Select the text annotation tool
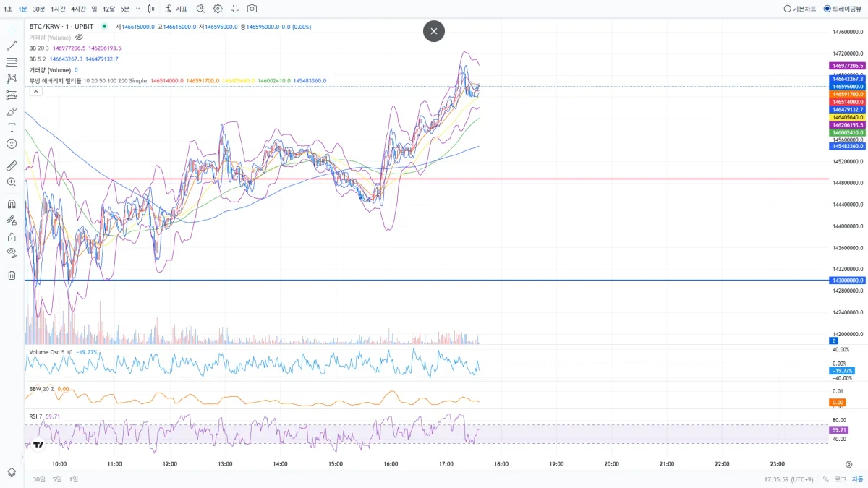 click(12, 127)
